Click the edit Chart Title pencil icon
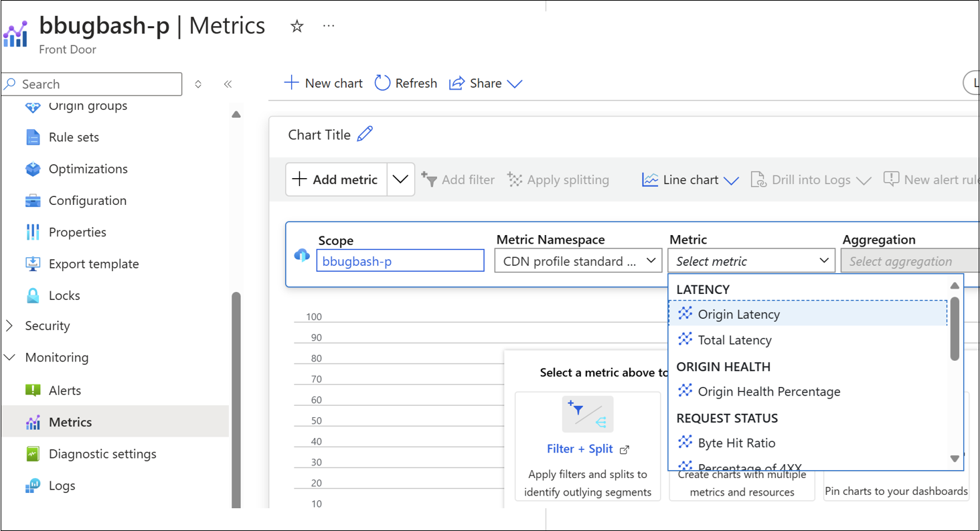 (365, 134)
